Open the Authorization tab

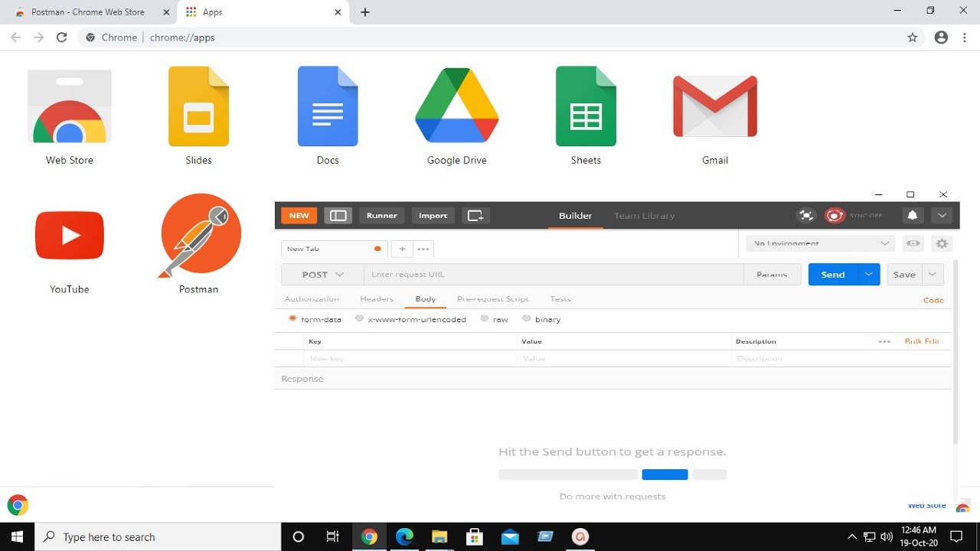(x=312, y=299)
